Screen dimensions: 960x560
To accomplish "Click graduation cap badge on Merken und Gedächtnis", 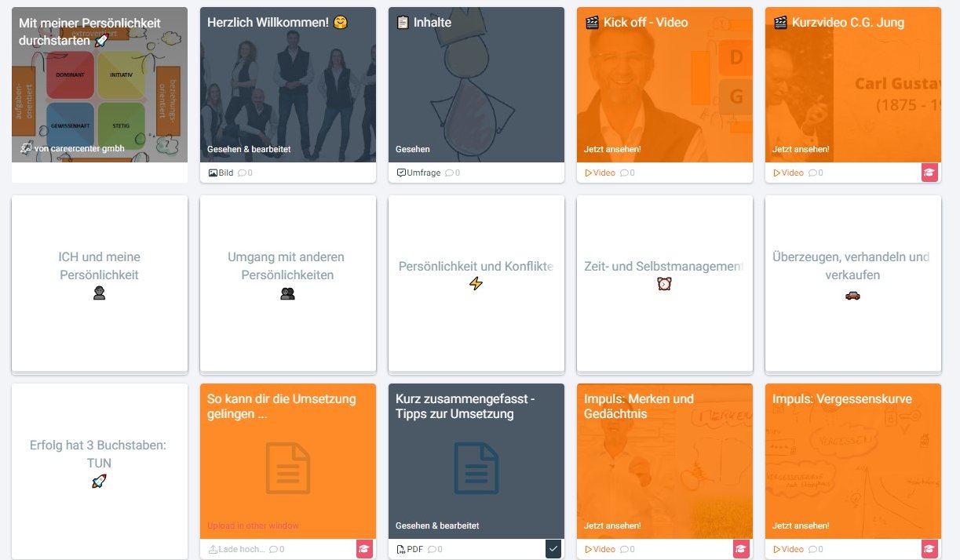I will point(742,549).
